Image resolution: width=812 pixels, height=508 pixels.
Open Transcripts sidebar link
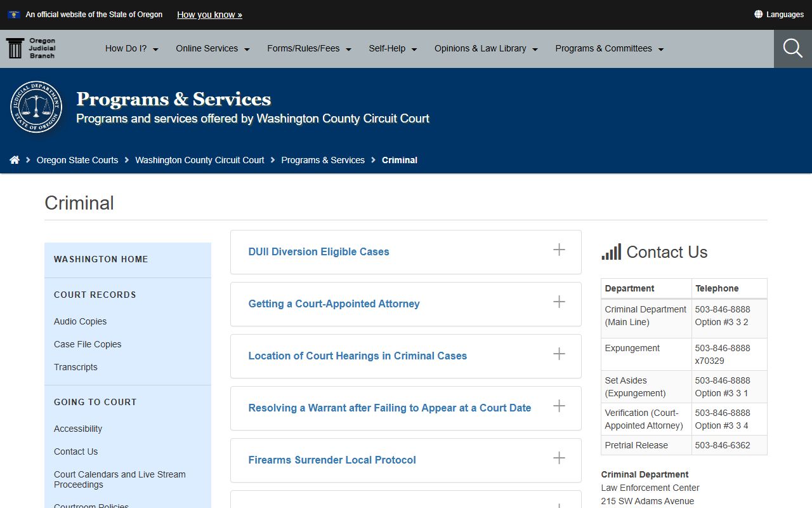coord(75,367)
